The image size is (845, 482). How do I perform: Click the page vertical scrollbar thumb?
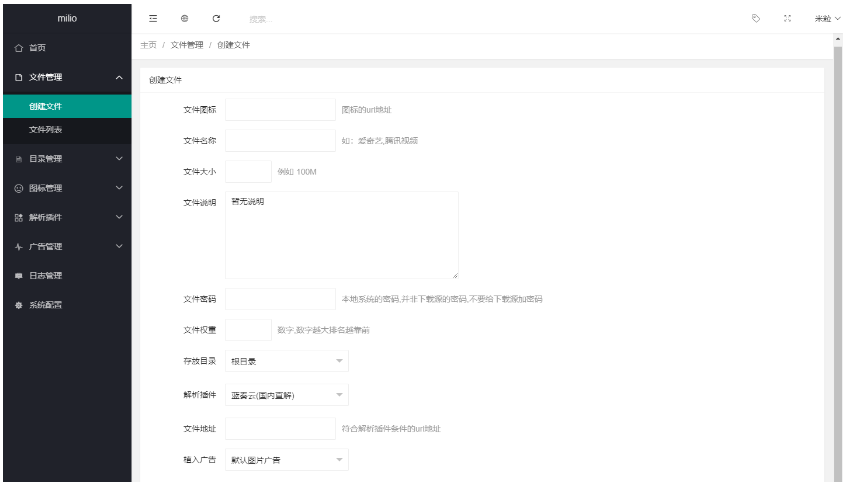tap(838, 264)
